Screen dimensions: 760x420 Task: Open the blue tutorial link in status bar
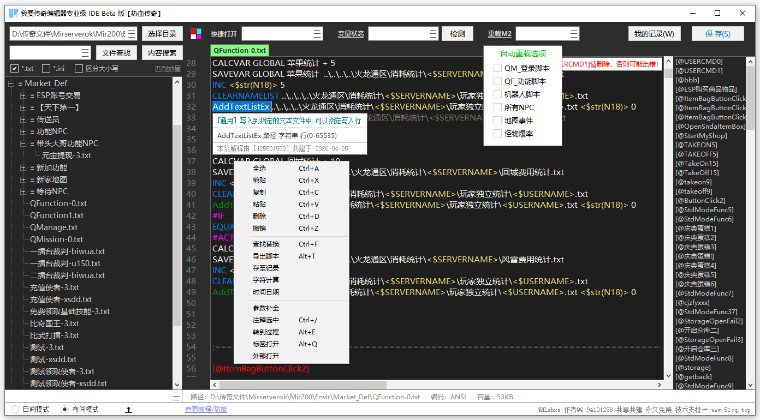pos(206,409)
